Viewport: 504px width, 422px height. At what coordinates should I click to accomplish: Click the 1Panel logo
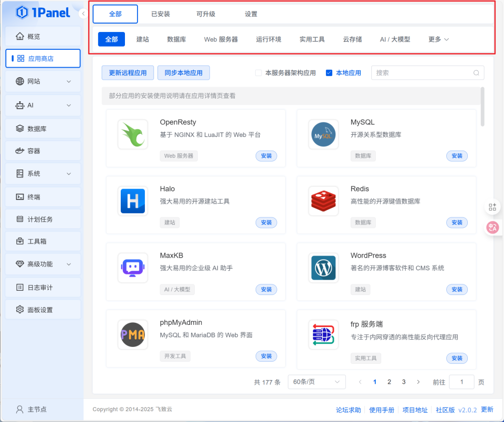pyautogui.click(x=43, y=13)
